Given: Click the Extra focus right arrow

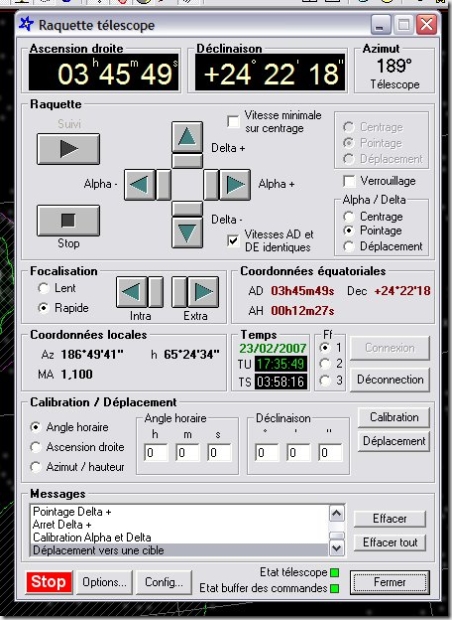Looking at the screenshot, I should pyautogui.click(x=203, y=292).
